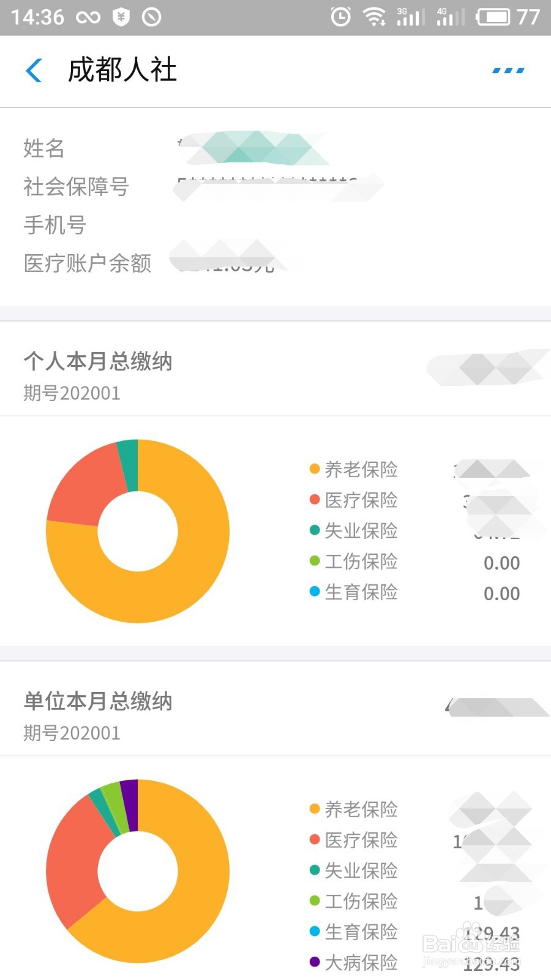
Task: Click the 单位本月总缴纳 header
Action: click(x=98, y=701)
